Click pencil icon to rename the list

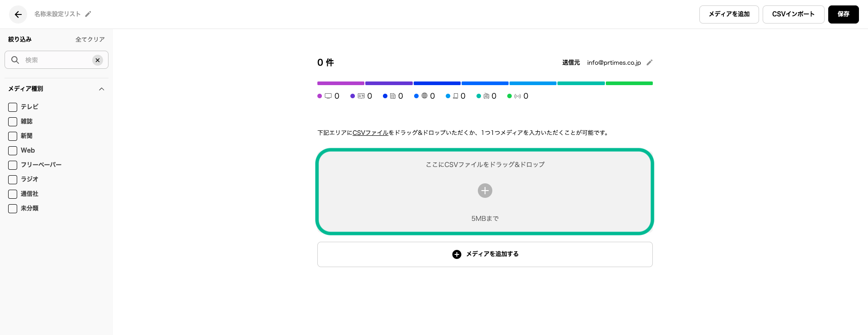(x=88, y=14)
